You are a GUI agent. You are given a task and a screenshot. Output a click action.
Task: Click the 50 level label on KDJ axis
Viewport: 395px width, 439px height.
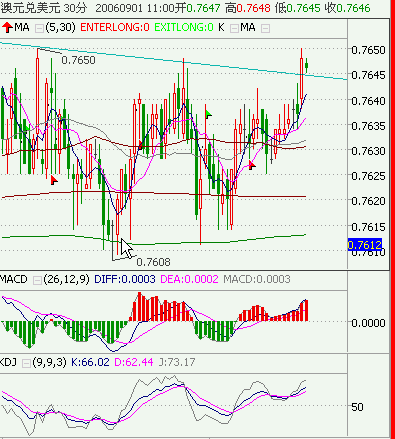tap(357, 407)
